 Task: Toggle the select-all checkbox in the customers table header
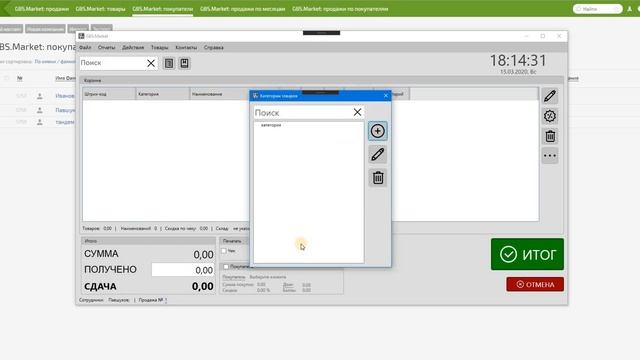pos(7,78)
